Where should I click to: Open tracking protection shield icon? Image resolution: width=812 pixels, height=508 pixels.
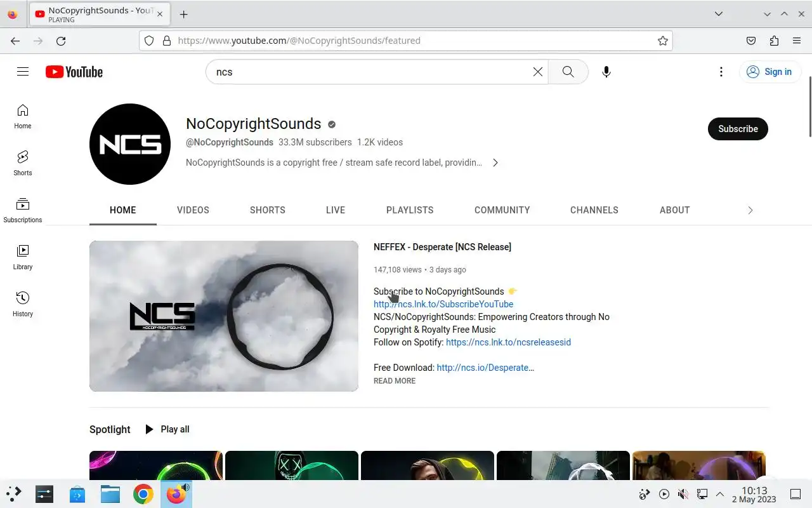pos(149,41)
